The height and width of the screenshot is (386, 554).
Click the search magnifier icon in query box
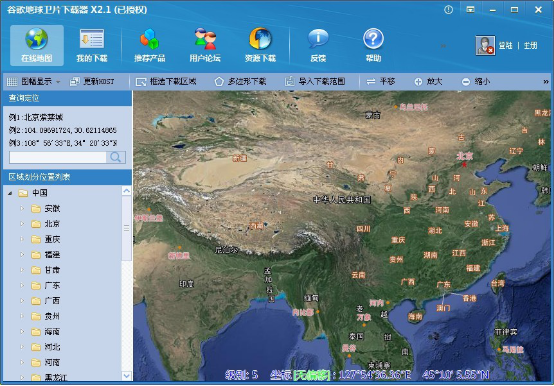click(116, 157)
